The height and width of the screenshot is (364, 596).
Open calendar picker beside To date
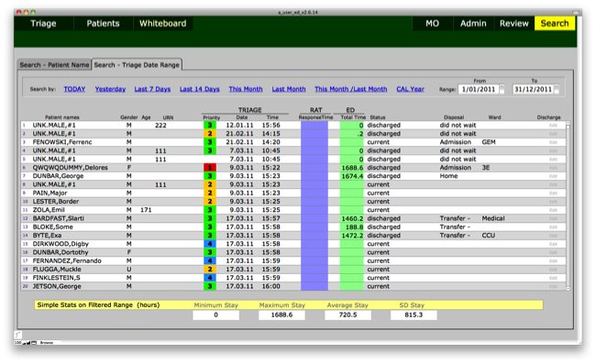click(557, 90)
